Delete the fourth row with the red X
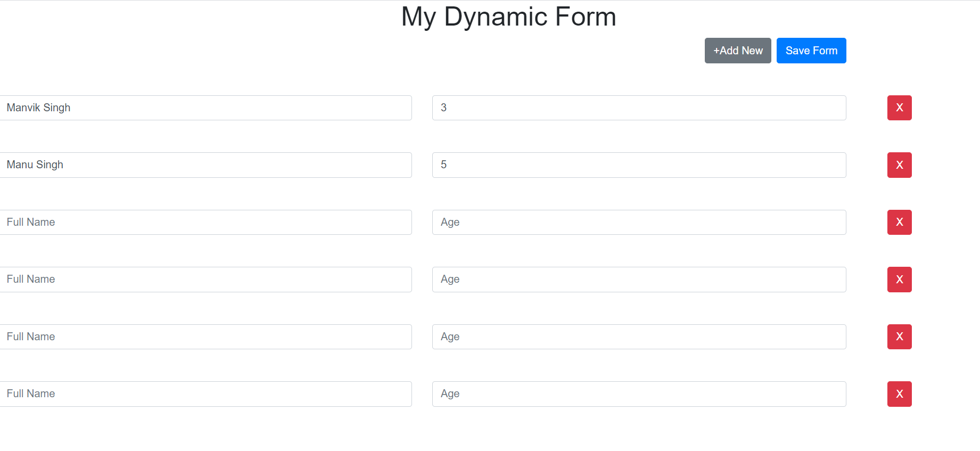The image size is (980, 451). pyautogui.click(x=899, y=280)
